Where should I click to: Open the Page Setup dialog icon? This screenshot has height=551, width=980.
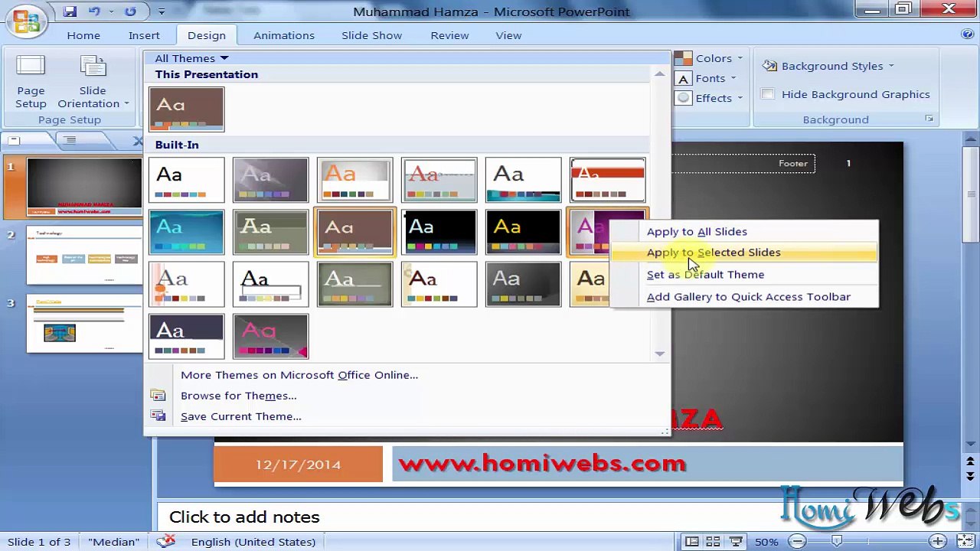click(31, 82)
